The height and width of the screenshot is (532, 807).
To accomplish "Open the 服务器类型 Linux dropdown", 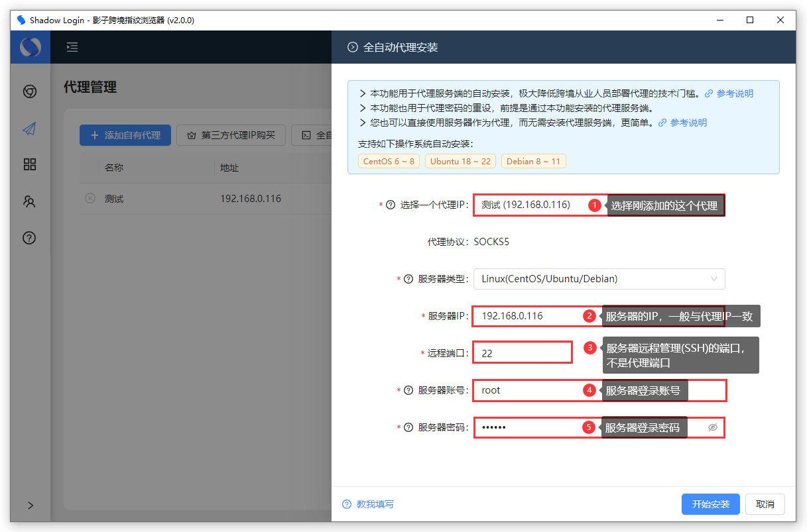I will point(599,279).
